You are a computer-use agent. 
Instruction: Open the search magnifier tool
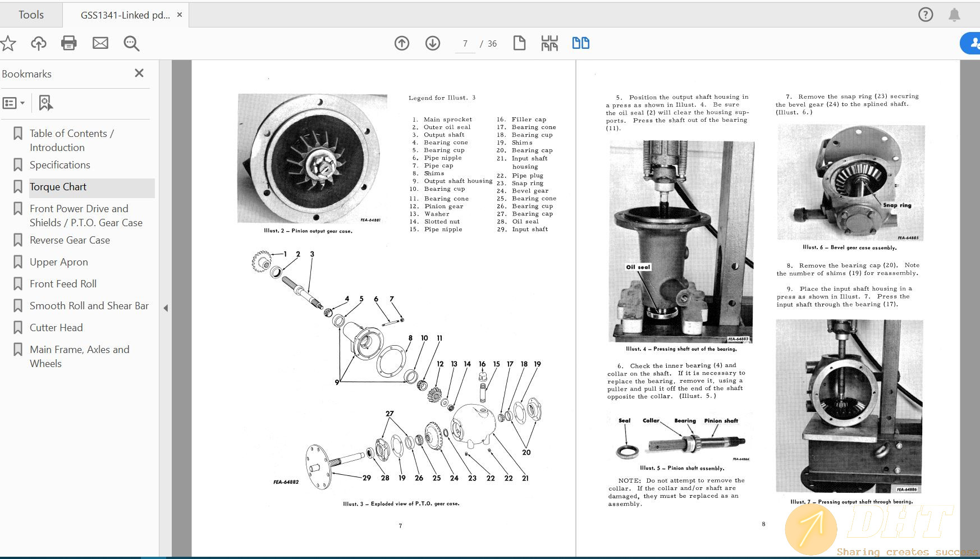[131, 43]
